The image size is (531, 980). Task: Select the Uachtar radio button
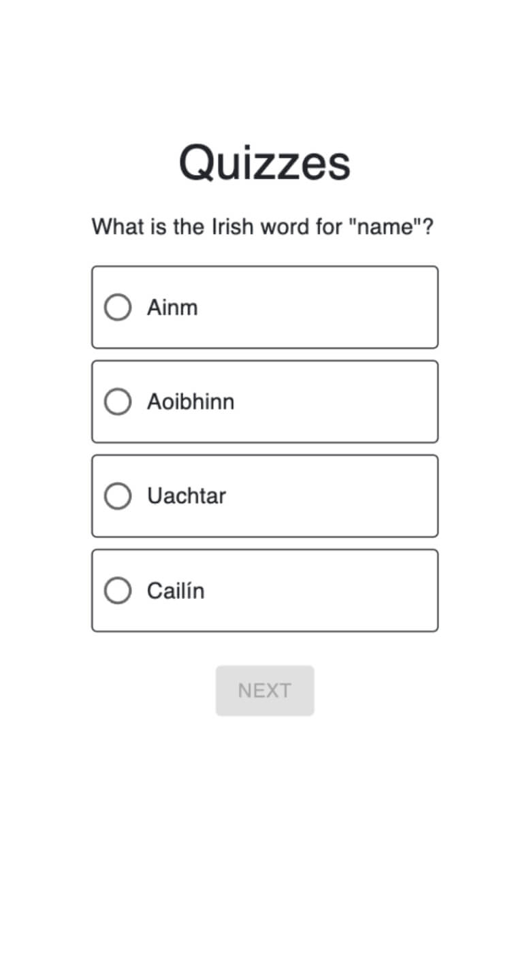click(117, 495)
